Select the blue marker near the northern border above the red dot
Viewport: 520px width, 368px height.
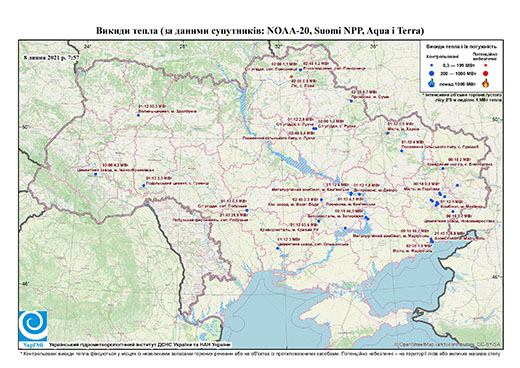point(300,70)
